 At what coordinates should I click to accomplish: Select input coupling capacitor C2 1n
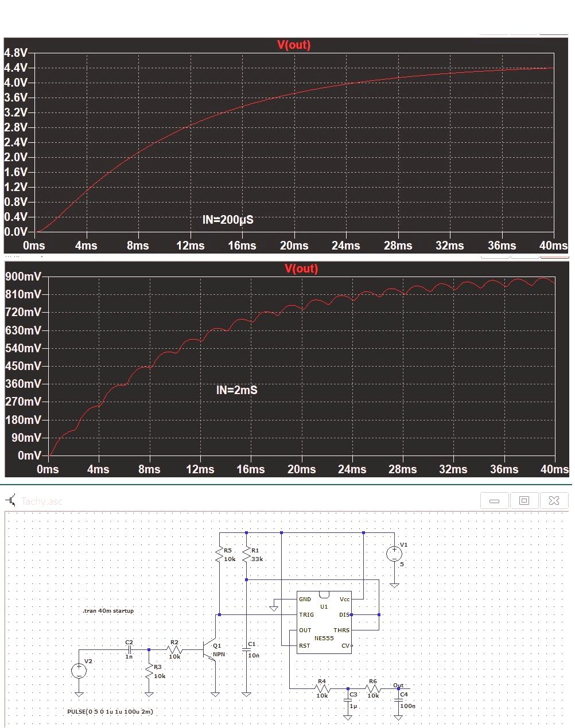(129, 649)
